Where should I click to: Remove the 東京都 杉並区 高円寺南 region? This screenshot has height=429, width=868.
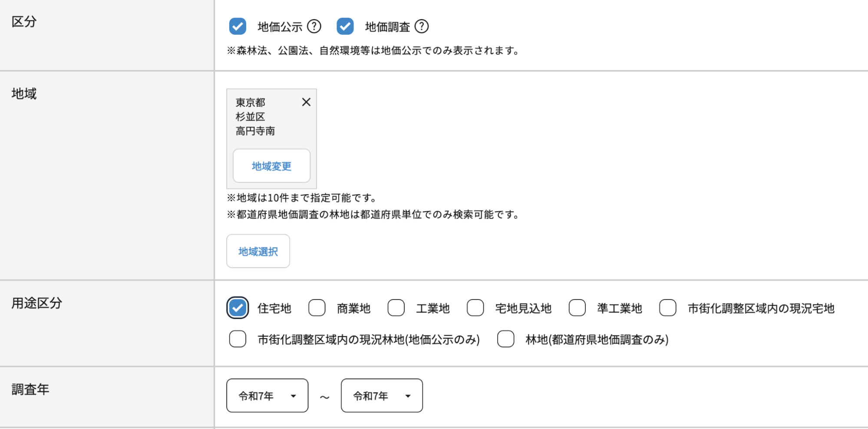tap(306, 102)
